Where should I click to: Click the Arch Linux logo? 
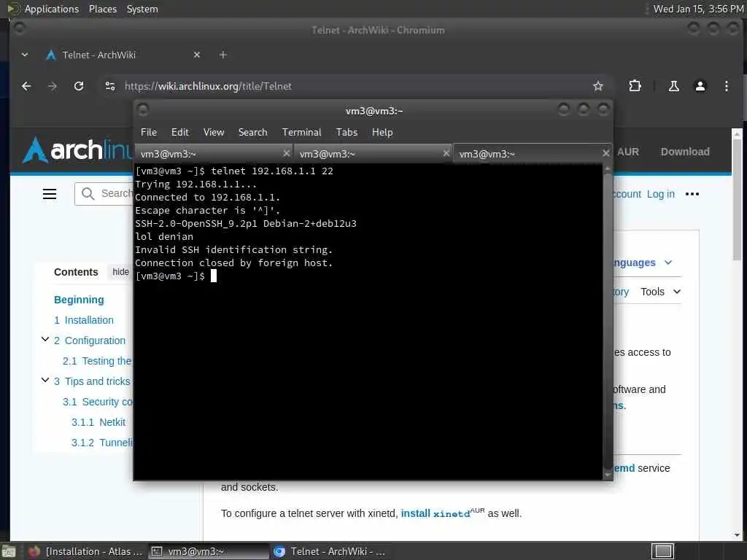(x=76, y=150)
